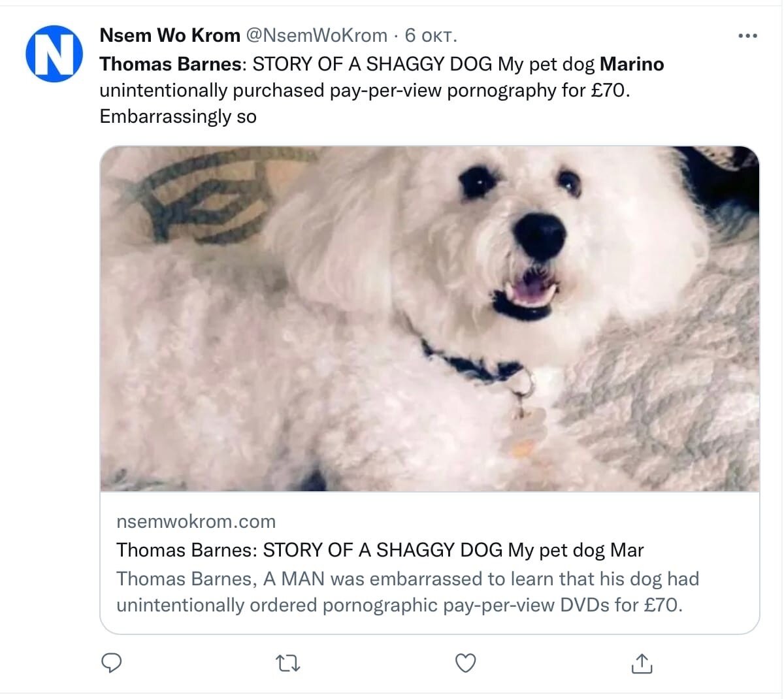Image resolution: width=784 pixels, height=699 pixels.
Task: Click the 'Embarrassingly so' tweet line
Action: pos(178,116)
